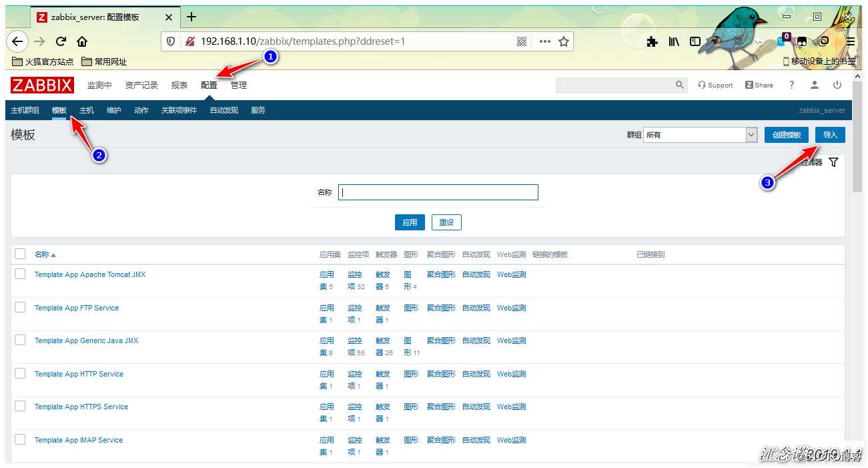Click the insecure connection lock icon
This screenshot has width=868, height=468.
point(189,41)
